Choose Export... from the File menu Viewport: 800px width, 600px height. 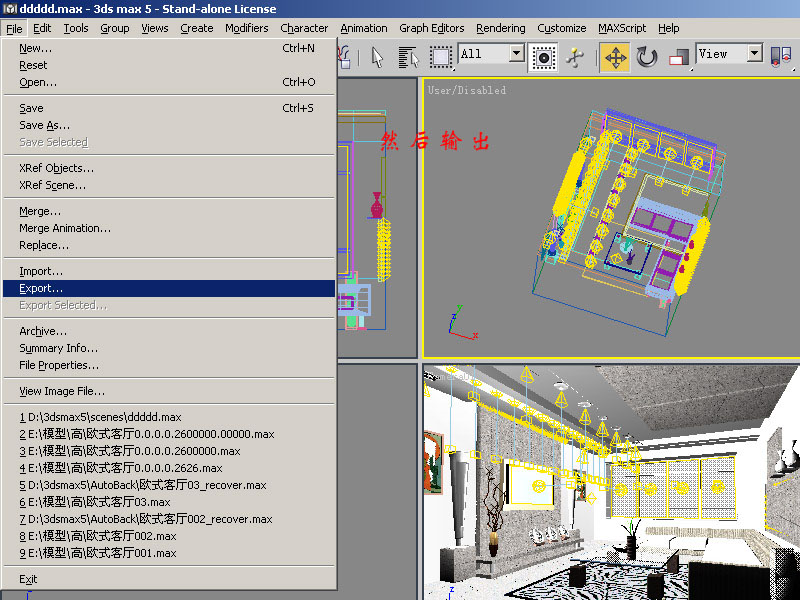pos(41,288)
